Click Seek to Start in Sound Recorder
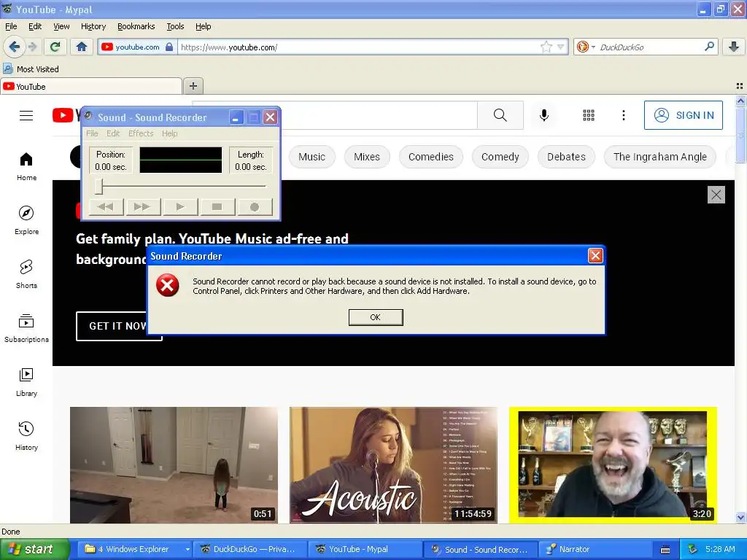This screenshot has width=747, height=560. point(106,206)
